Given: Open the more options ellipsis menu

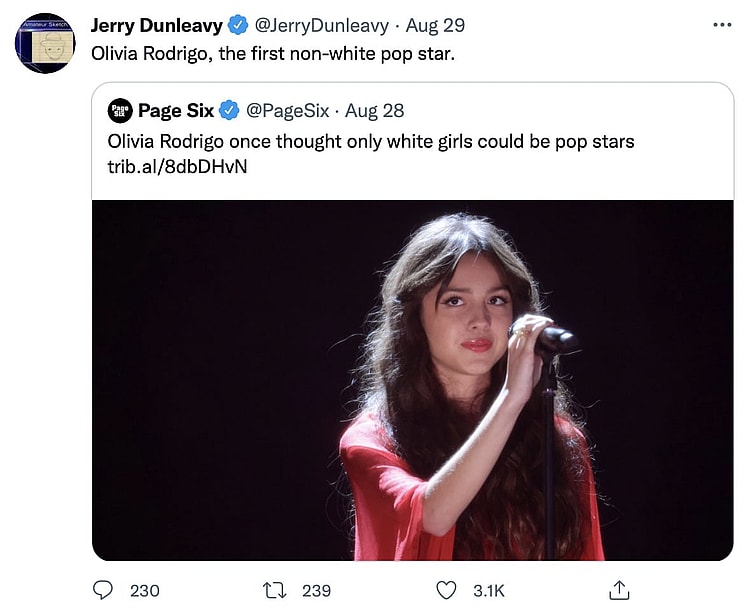Looking at the screenshot, I should pos(722,25).
